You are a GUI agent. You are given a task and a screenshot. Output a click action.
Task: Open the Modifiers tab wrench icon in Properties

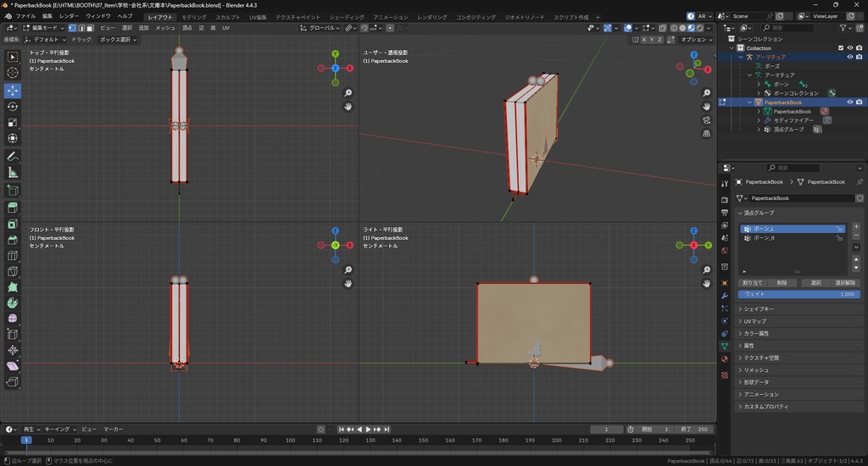(x=725, y=297)
